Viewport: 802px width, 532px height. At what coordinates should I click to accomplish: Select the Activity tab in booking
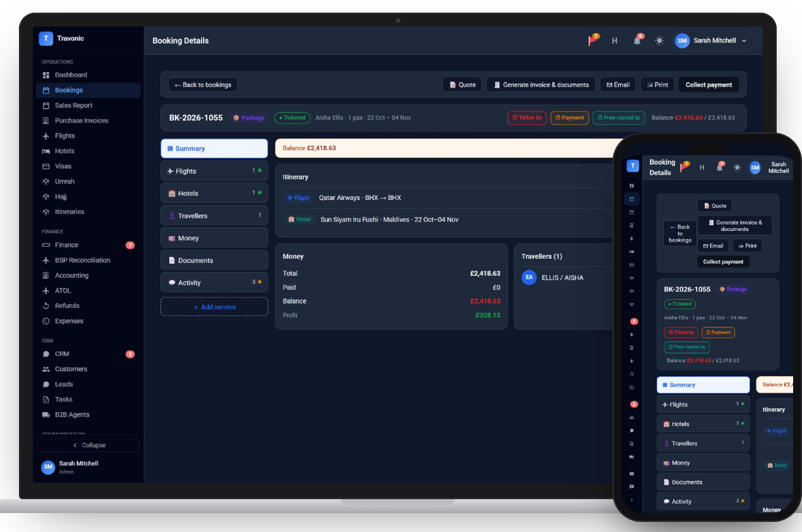[x=214, y=283]
